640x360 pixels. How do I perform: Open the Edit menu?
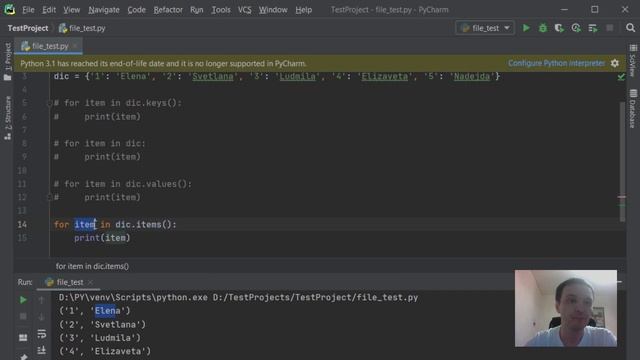[x=49, y=10]
